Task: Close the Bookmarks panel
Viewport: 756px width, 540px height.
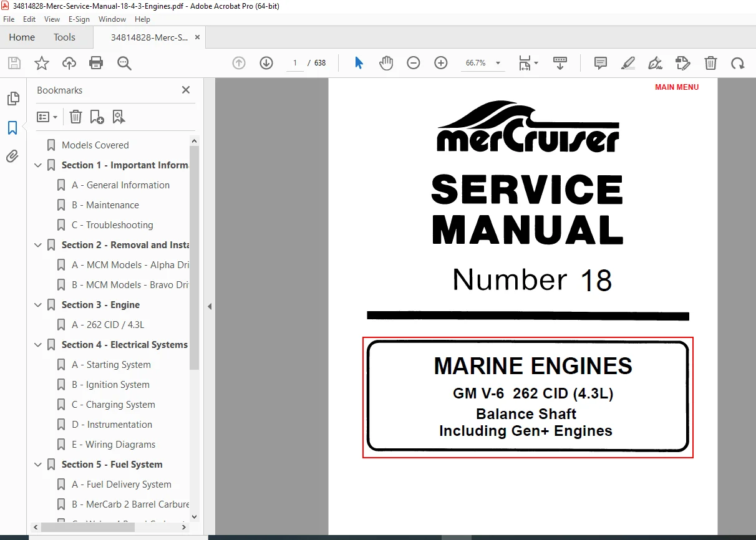Action: (x=185, y=90)
